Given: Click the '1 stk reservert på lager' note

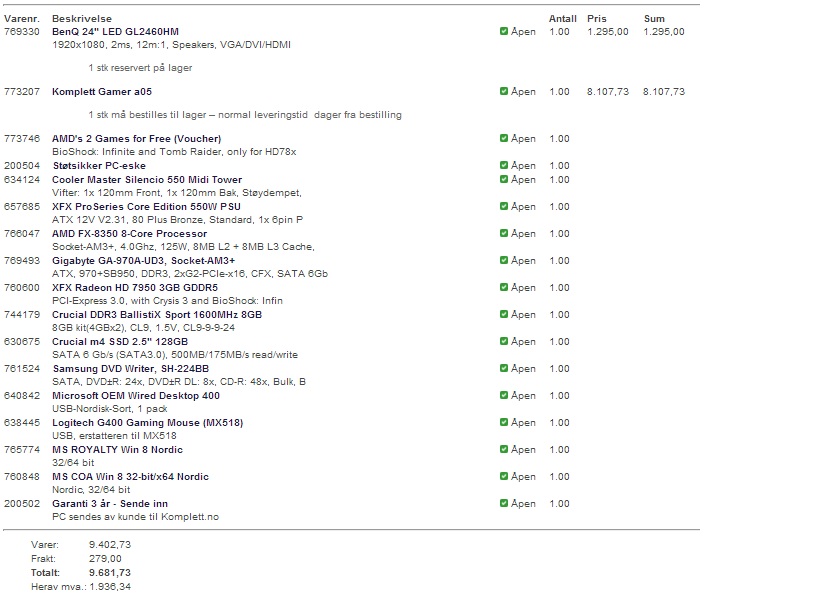Looking at the screenshot, I should coord(140,67).
